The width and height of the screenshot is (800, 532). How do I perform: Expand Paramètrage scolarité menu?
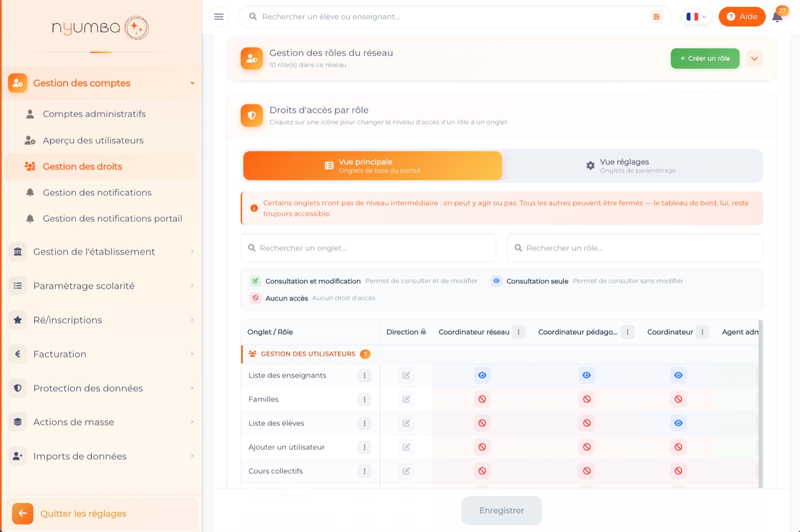point(102,286)
